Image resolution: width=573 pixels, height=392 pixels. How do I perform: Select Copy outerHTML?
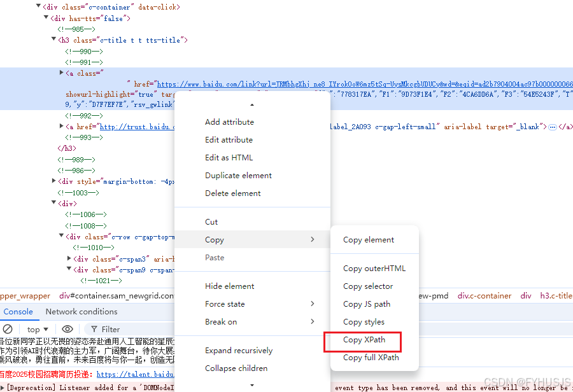click(x=374, y=269)
